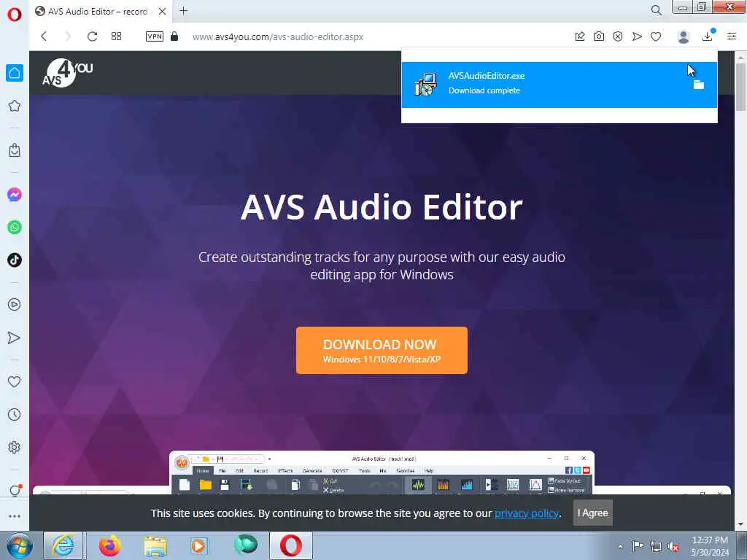Go to Opera start page home icon
Viewport: 747px width, 560px height.
pyautogui.click(x=15, y=73)
